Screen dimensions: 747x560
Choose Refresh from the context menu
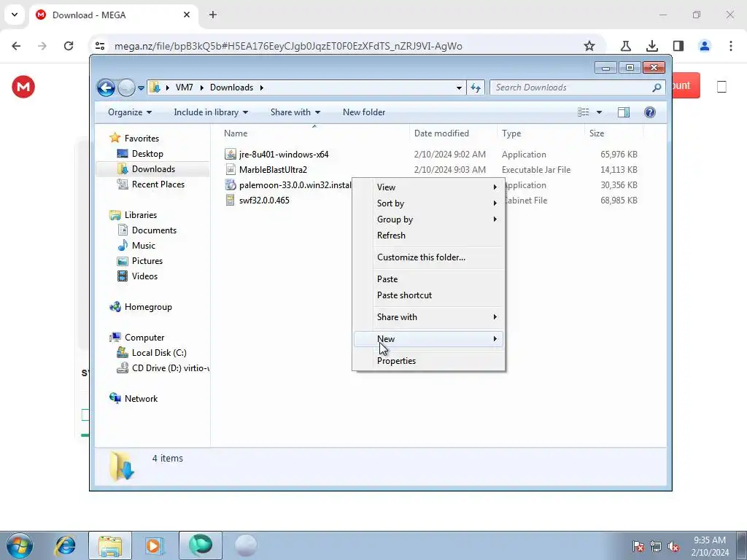click(x=428, y=236)
